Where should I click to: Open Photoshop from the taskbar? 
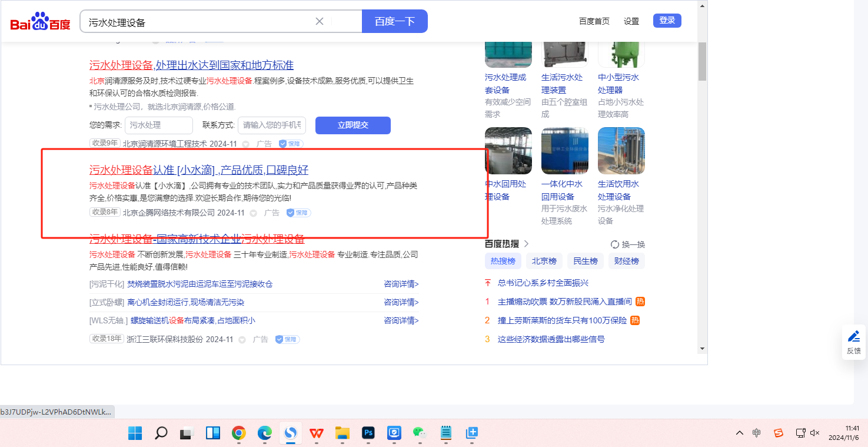[x=368, y=433]
